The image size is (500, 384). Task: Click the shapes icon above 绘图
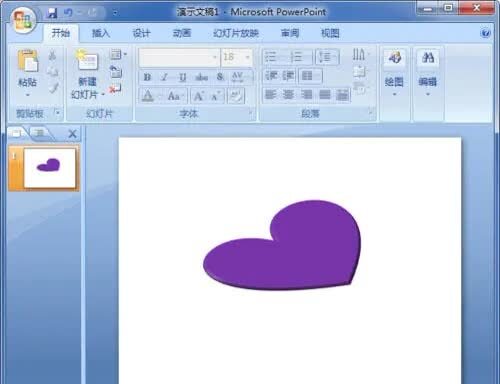coord(395,58)
